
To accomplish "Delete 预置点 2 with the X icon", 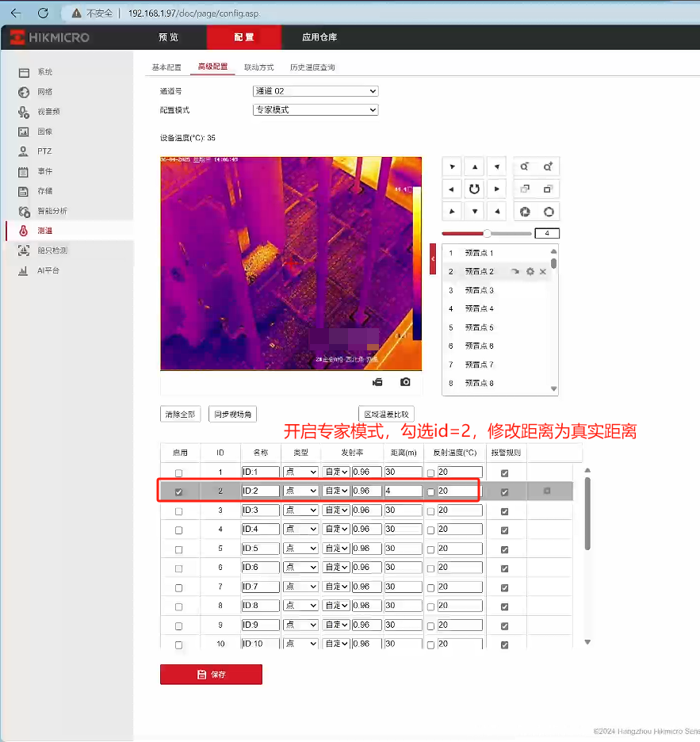I will point(543,272).
